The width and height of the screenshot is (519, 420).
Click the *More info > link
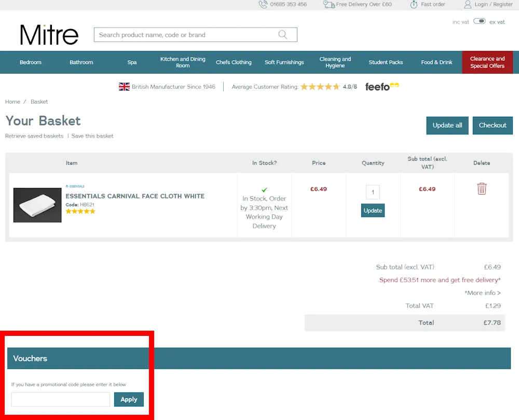pos(482,293)
